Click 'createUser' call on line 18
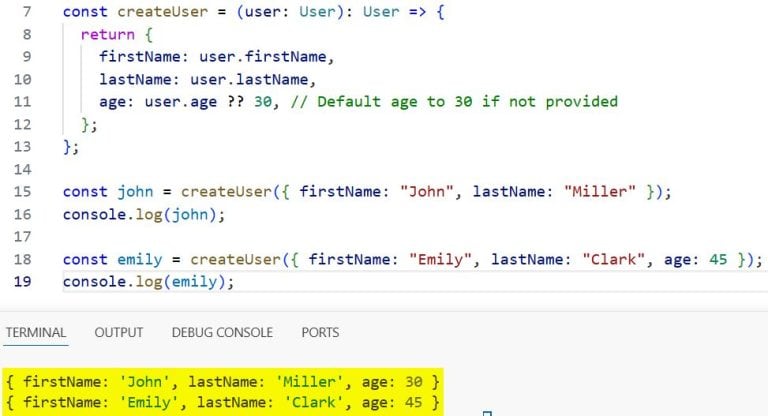768x416 pixels. pos(235,259)
